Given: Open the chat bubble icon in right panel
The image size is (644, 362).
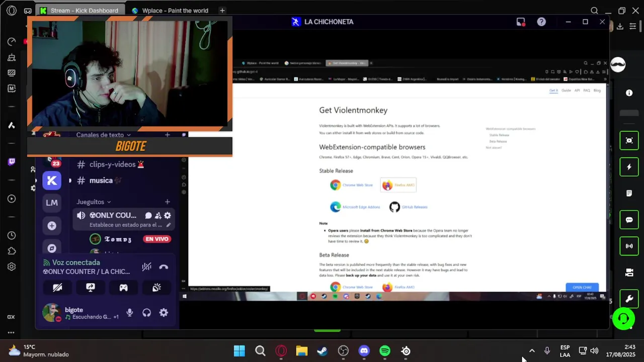Looking at the screenshot, I should click(629, 220).
